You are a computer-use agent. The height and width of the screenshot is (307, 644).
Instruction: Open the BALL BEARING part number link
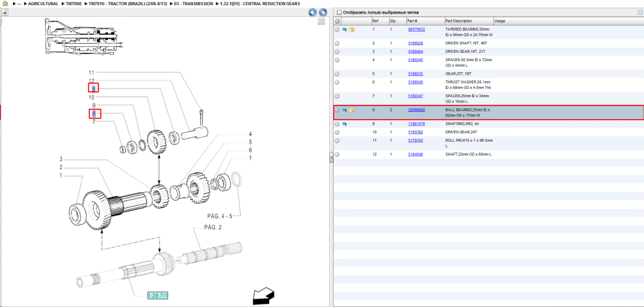[416, 110]
